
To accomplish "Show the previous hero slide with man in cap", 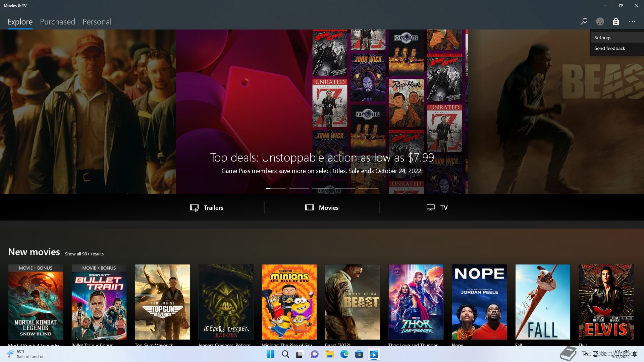I will [88, 112].
